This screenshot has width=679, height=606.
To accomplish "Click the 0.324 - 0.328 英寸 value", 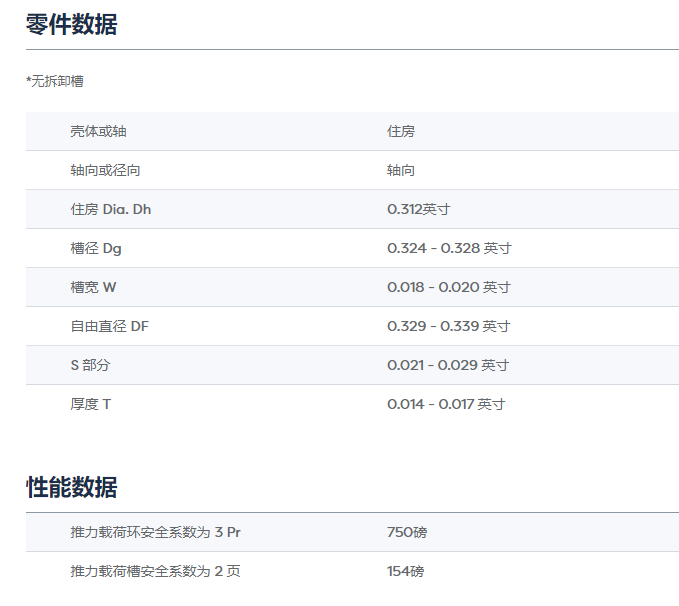I will tap(449, 248).
